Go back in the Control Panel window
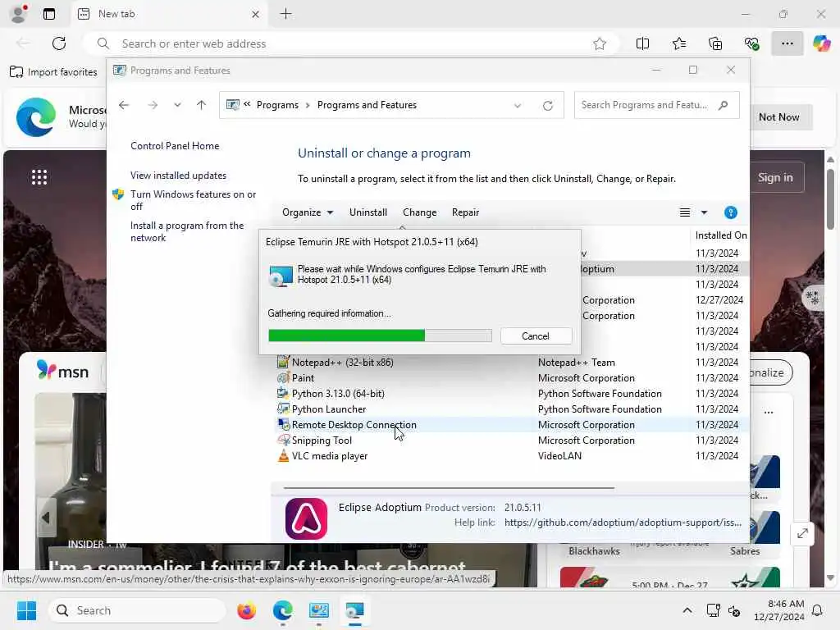The height and width of the screenshot is (630, 840). (x=124, y=105)
